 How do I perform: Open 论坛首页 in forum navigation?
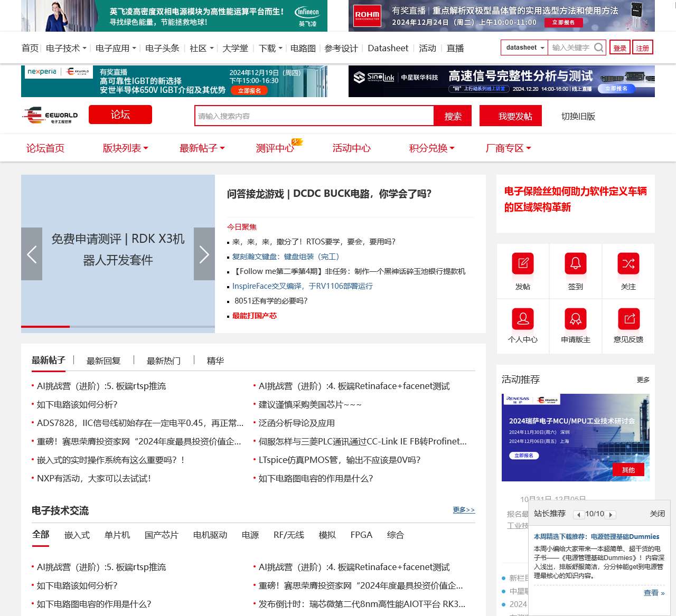45,148
